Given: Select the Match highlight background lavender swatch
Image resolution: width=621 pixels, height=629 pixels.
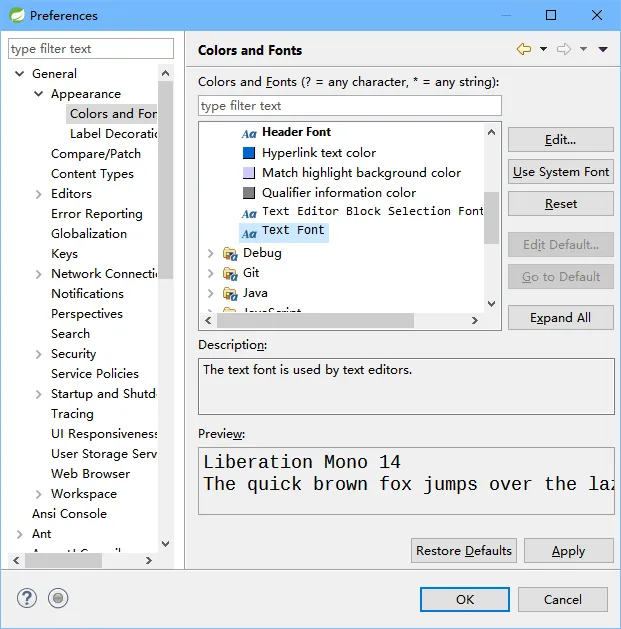Looking at the screenshot, I should [249, 173].
